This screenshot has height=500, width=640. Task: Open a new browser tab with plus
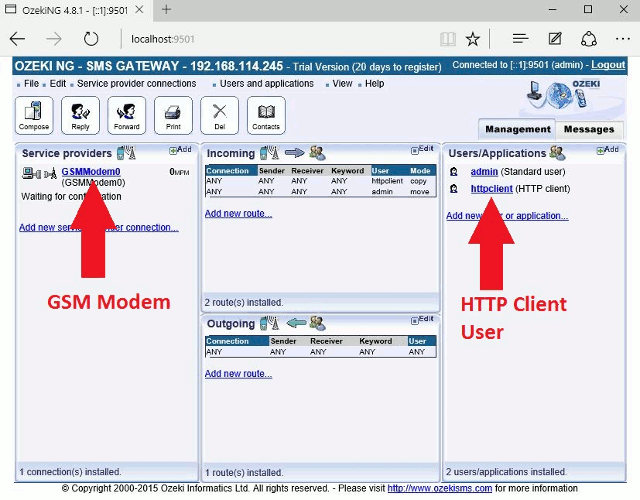[x=166, y=9]
